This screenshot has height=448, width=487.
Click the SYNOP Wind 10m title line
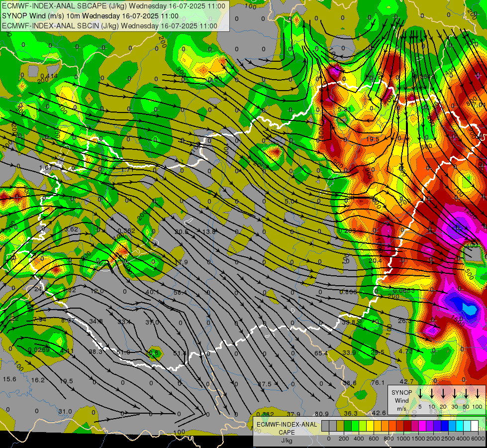(x=90, y=16)
